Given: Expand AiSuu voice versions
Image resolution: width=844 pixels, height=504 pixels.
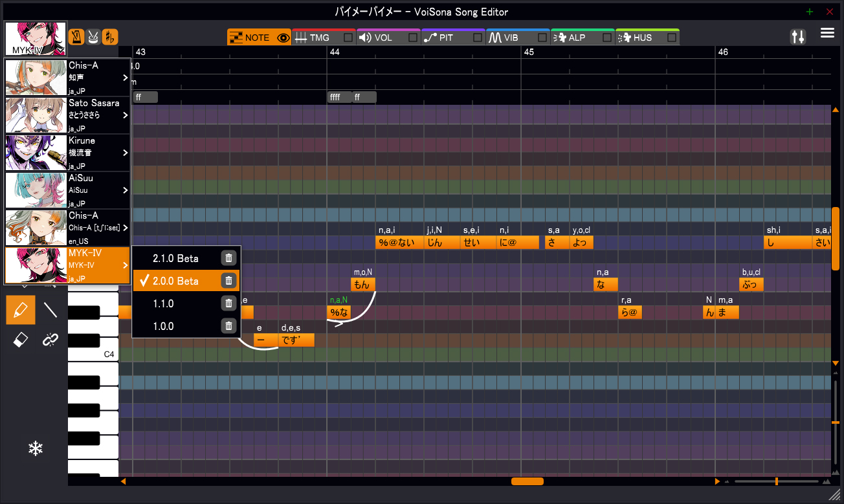Looking at the screenshot, I should [125, 190].
